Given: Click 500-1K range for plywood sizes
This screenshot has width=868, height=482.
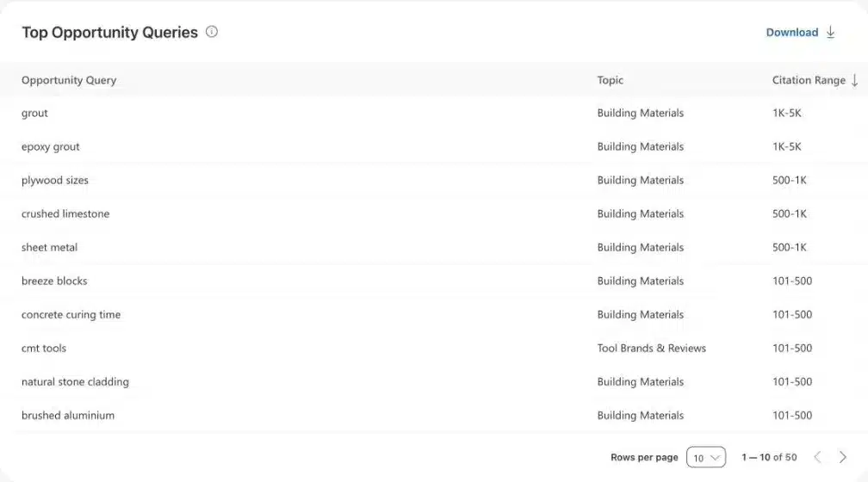Looking at the screenshot, I should [790, 181].
